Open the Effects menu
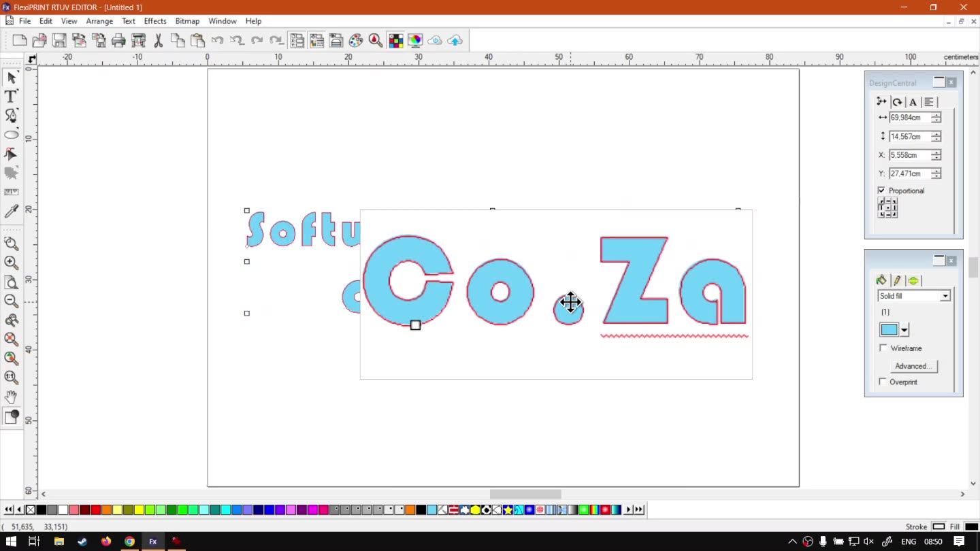The width and height of the screenshot is (980, 551). pyautogui.click(x=155, y=21)
